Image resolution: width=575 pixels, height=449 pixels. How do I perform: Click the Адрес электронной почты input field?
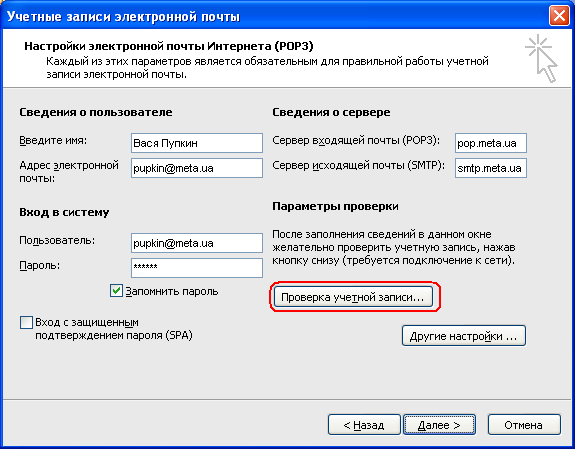pos(197,168)
